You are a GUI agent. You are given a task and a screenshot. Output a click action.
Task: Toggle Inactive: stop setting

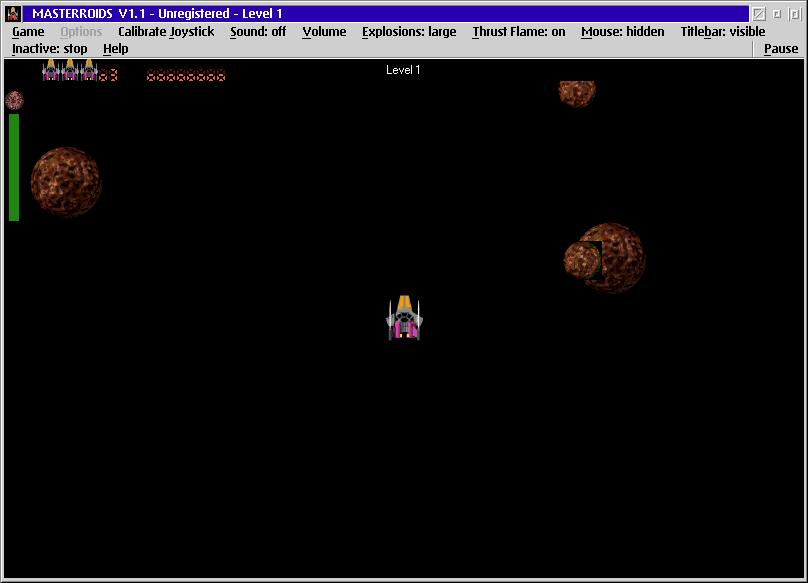coord(49,49)
